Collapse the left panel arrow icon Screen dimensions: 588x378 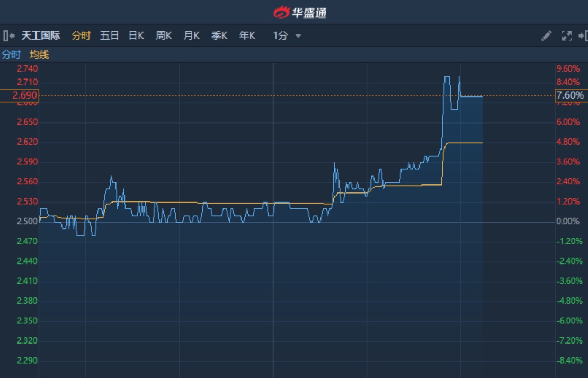pyautogui.click(x=8, y=36)
